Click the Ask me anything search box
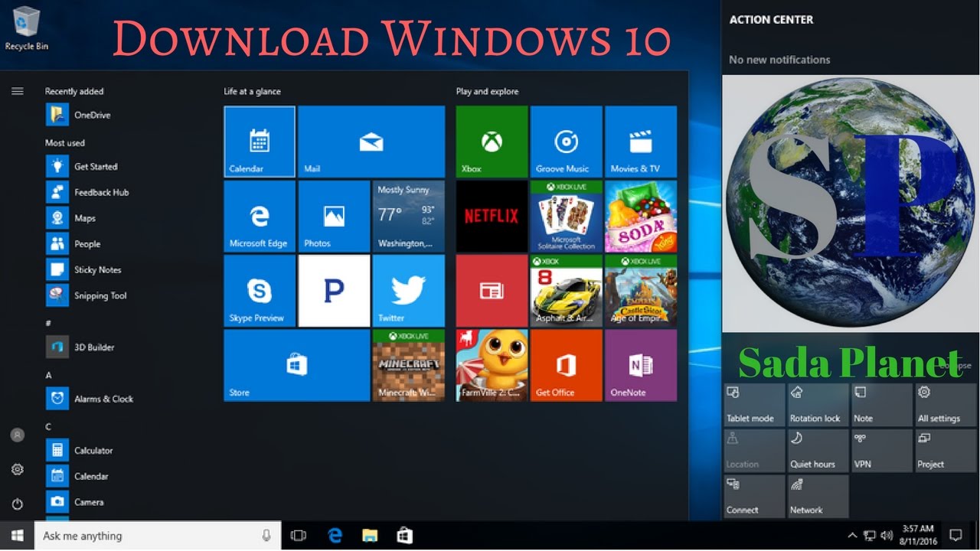The width and height of the screenshot is (980, 551). [157, 536]
